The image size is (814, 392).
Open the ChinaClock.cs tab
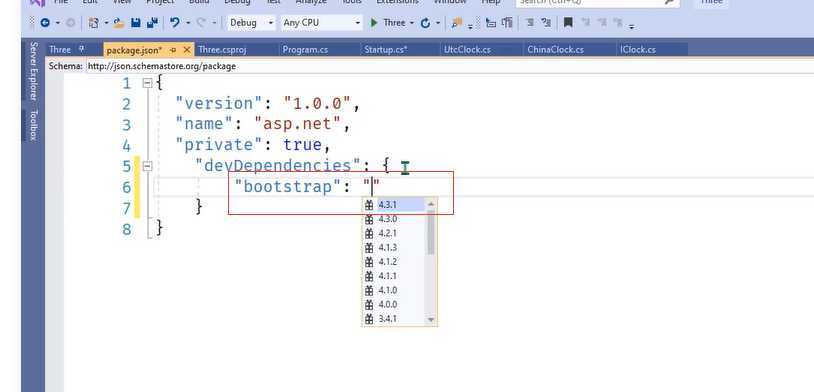pos(555,50)
